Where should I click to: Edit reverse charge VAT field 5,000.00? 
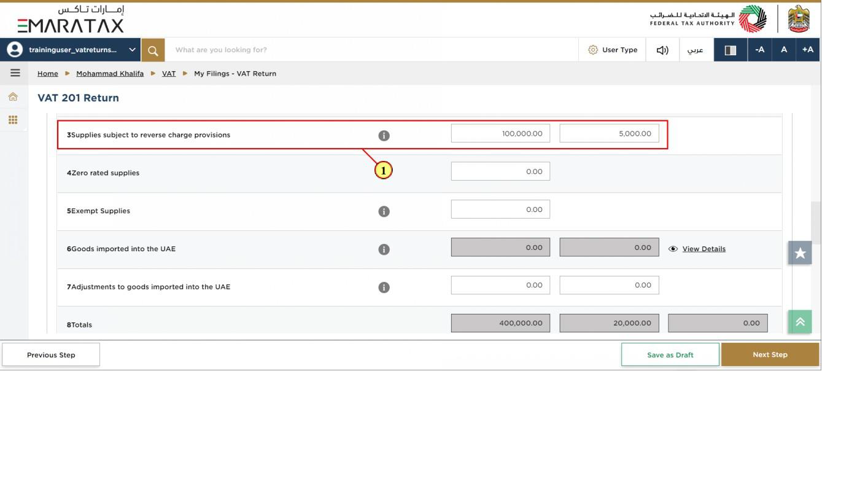tap(609, 133)
